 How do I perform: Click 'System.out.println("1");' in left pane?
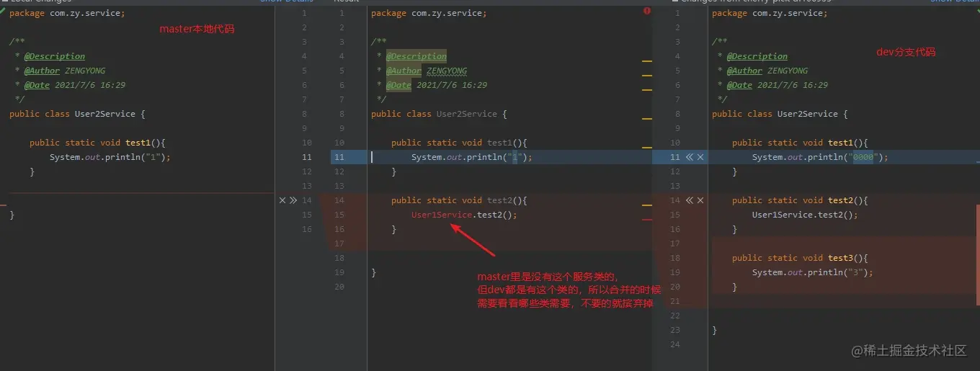point(110,157)
